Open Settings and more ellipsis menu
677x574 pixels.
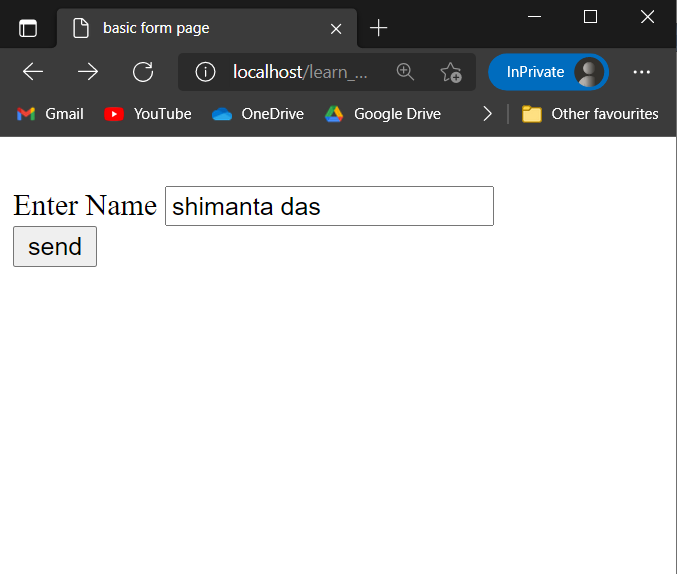(642, 72)
